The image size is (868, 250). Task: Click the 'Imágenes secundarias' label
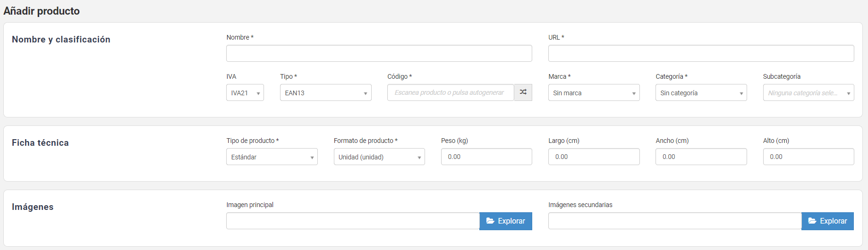[580, 205]
